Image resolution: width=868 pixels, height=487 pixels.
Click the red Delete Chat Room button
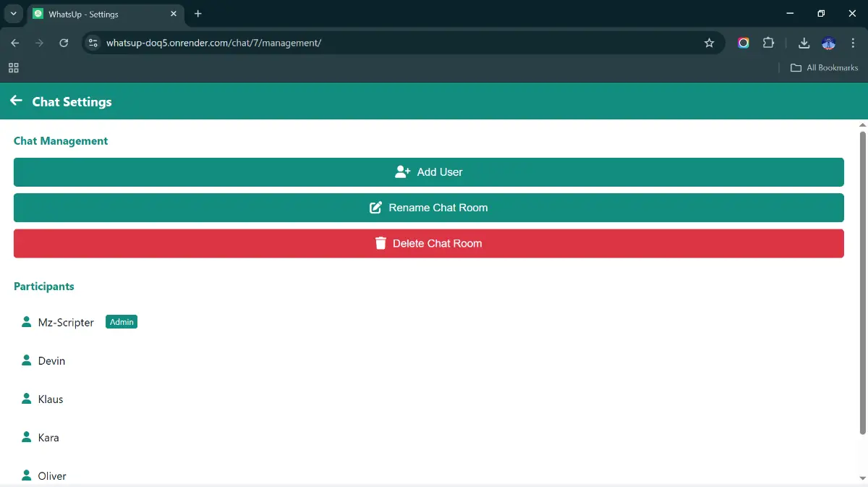coord(428,244)
